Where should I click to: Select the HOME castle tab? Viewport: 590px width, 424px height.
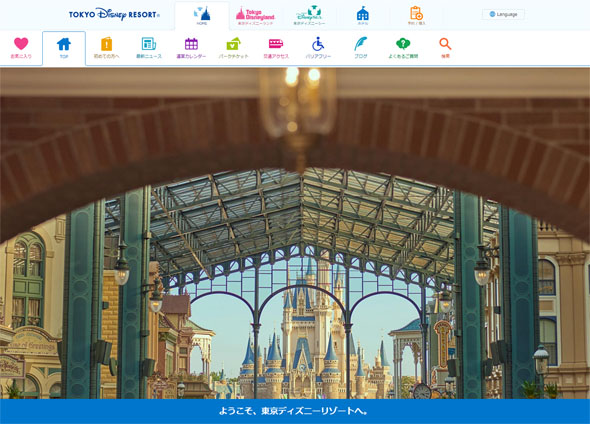[202, 16]
